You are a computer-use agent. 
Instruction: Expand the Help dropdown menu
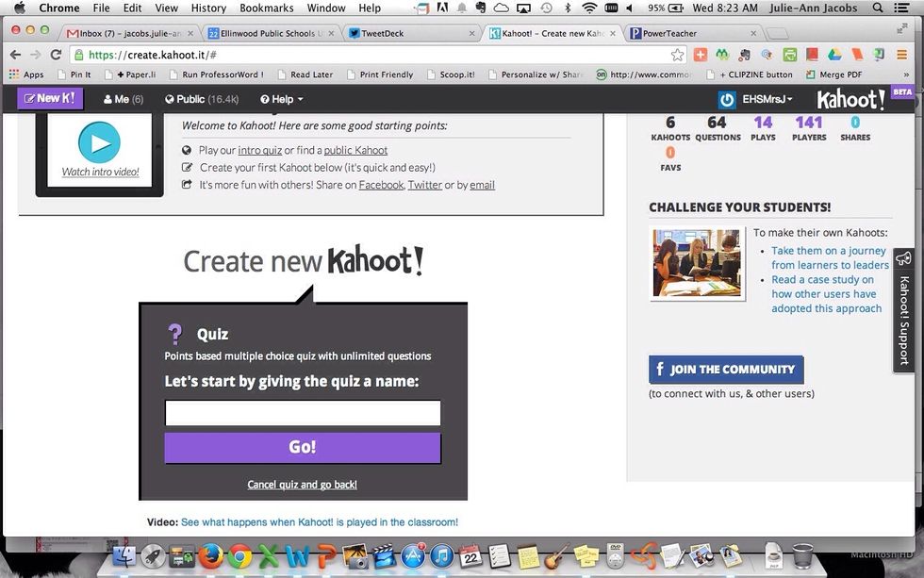click(282, 99)
